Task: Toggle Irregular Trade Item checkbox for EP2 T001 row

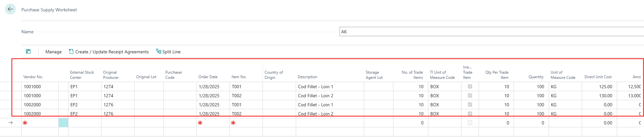Action: (470, 105)
